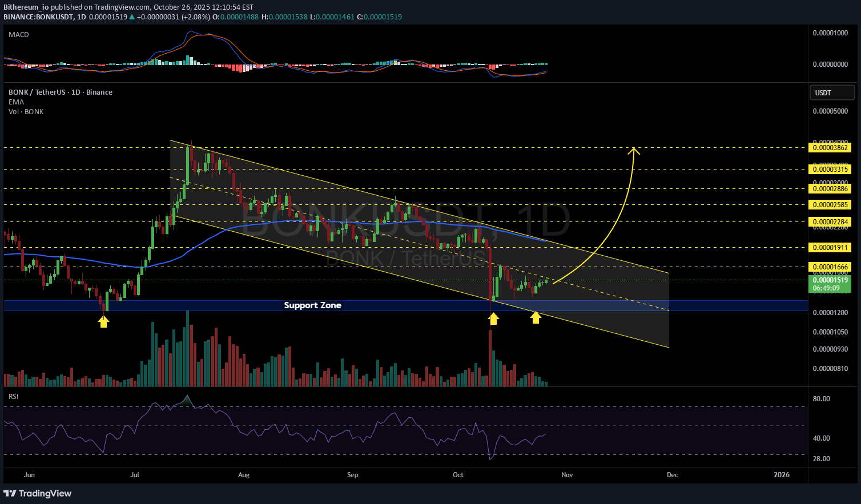Click the yellow up arrow below the October crash wick
Image resolution: width=861 pixels, height=504 pixels.
pyautogui.click(x=493, y=319)
